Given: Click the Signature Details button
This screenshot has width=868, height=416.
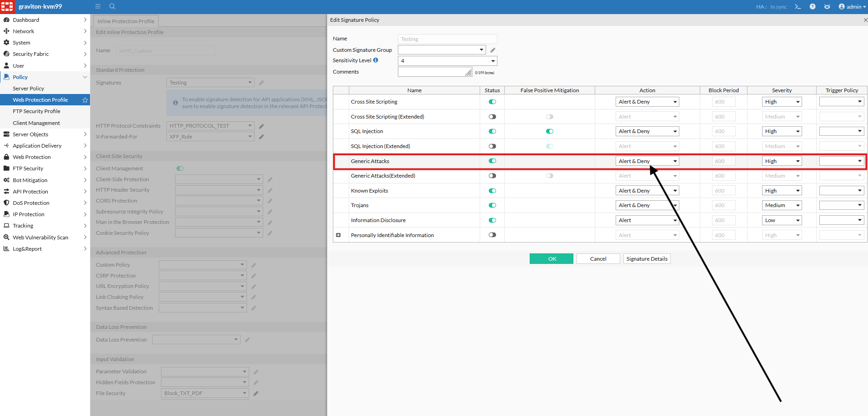Looking at the screenshot, I should coord(647,259).
